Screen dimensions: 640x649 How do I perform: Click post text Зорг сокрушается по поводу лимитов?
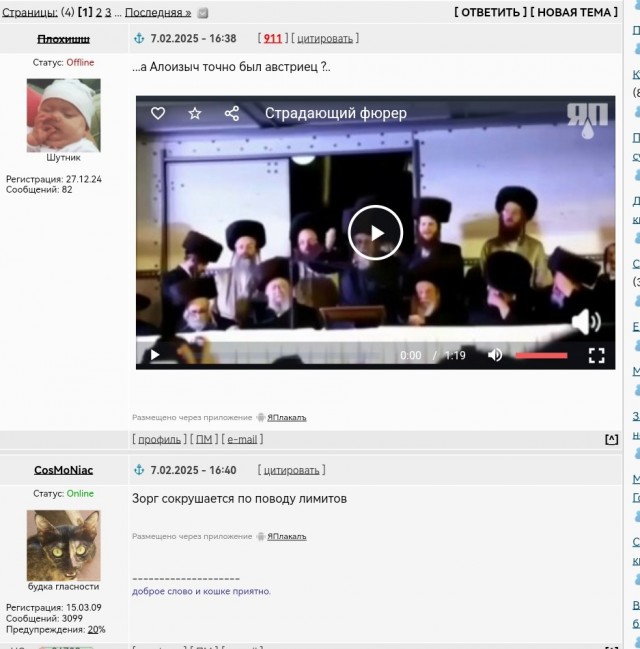(239, 499)
